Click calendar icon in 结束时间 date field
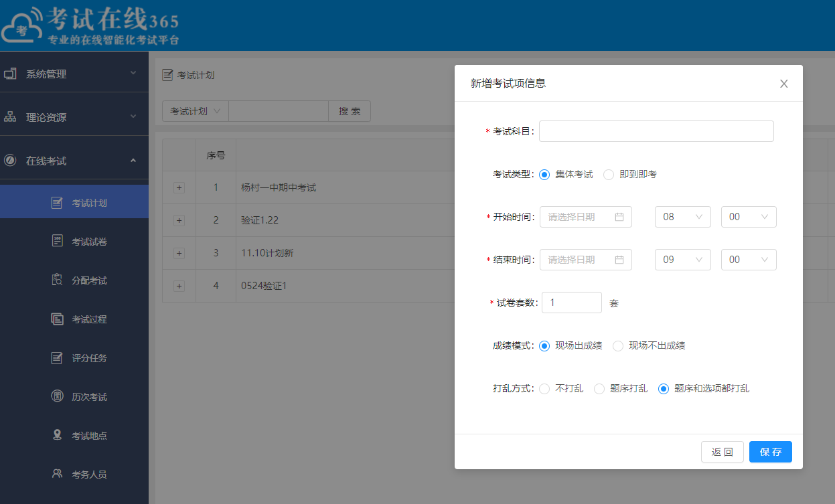 tap(619, 260)
